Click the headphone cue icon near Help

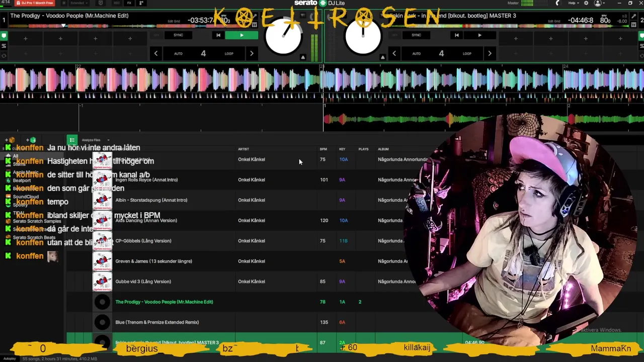coord(557,3)
